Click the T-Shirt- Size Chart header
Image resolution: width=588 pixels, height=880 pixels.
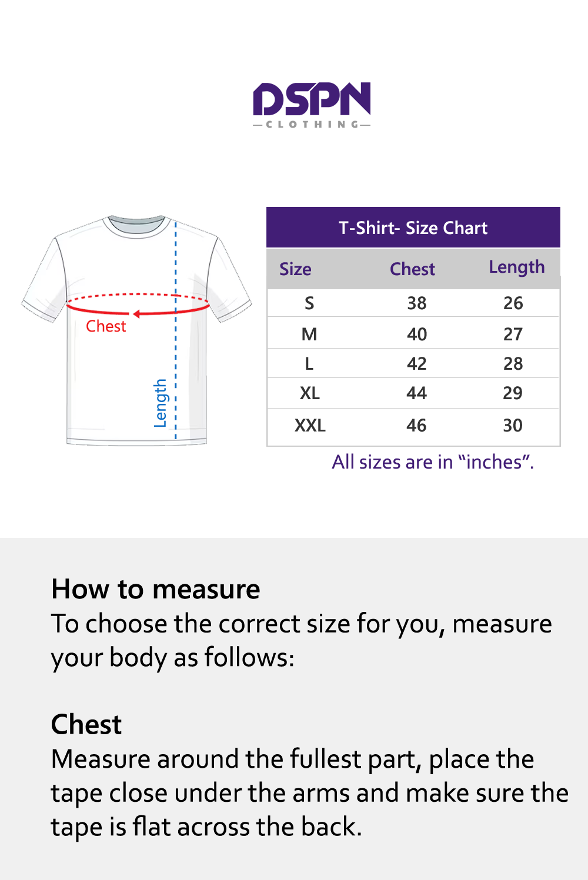click(413, 227)
